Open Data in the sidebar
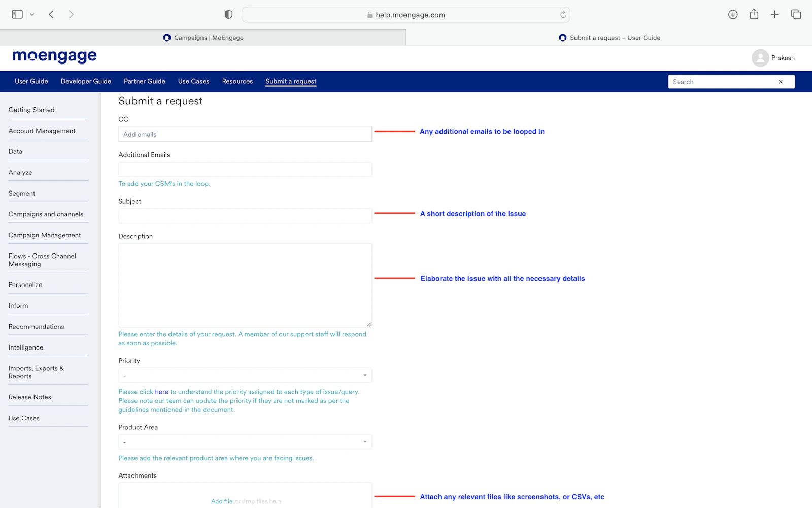 click(15, 151)
